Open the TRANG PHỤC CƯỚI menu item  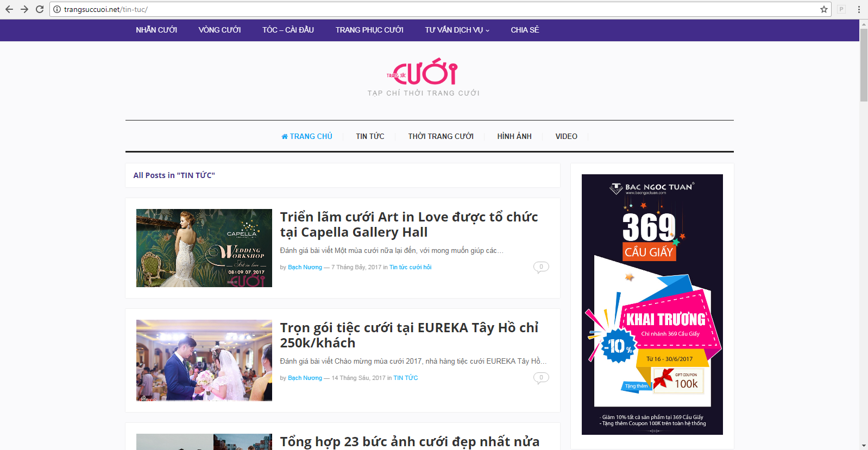(369, 30)
